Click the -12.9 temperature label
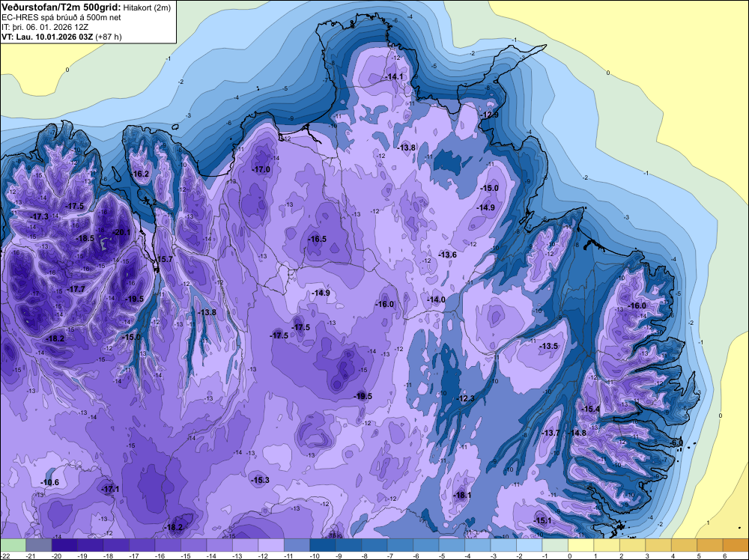Viewport: 749px width, 560px height. [x=490, y=115]
